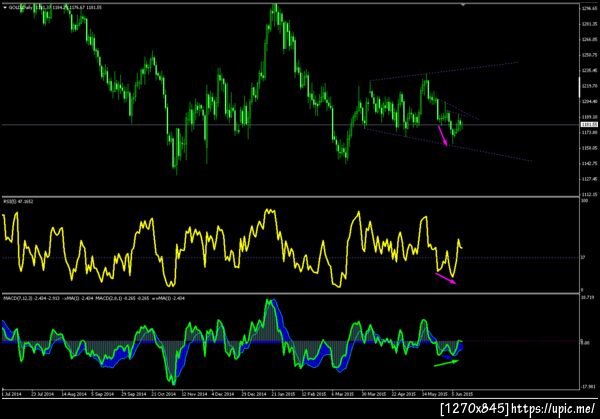Viewport: 600px width, 419px height.
Task: Click the 14 Aug 2014 date label
Action: coord(74,394)
